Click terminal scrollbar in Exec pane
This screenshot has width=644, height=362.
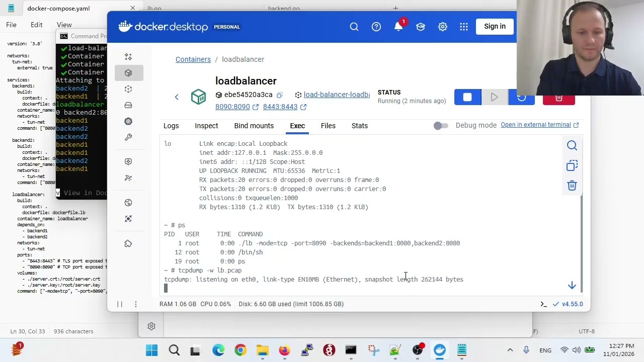point(582,244)
